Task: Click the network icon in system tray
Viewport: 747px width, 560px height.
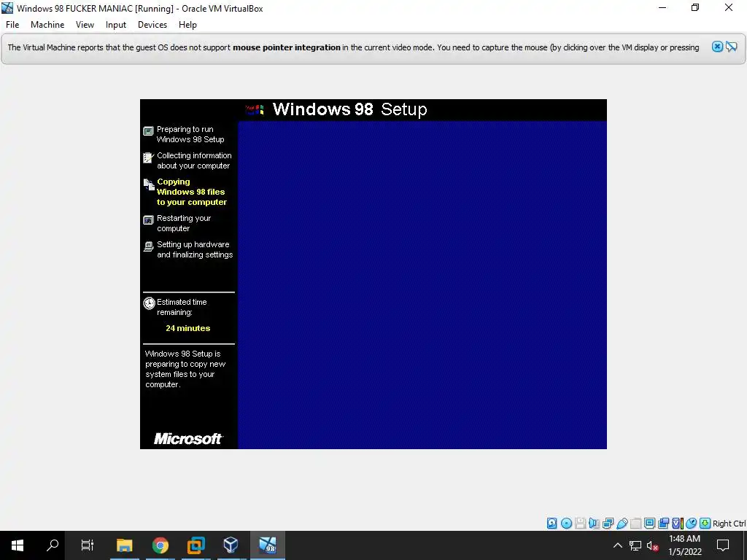Action: coord(635,545)
